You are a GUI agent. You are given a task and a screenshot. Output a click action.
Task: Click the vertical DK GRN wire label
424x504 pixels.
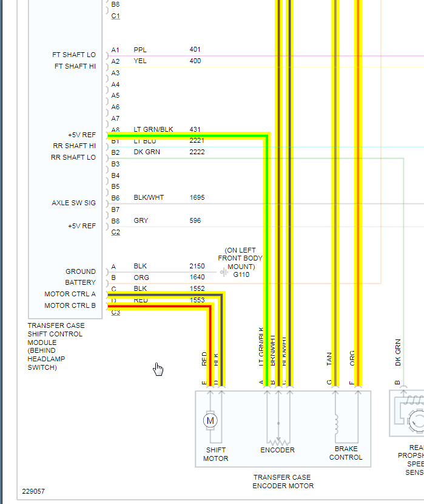(x=398, y=353)
